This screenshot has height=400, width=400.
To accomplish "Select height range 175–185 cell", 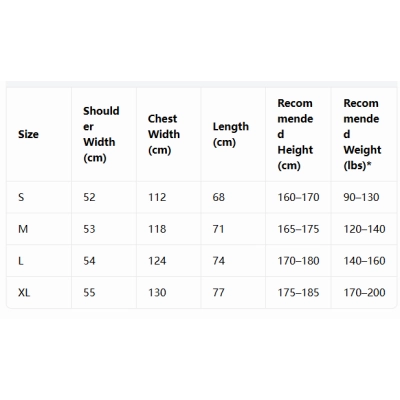I will pyautogui.click(x=298, y=293).
